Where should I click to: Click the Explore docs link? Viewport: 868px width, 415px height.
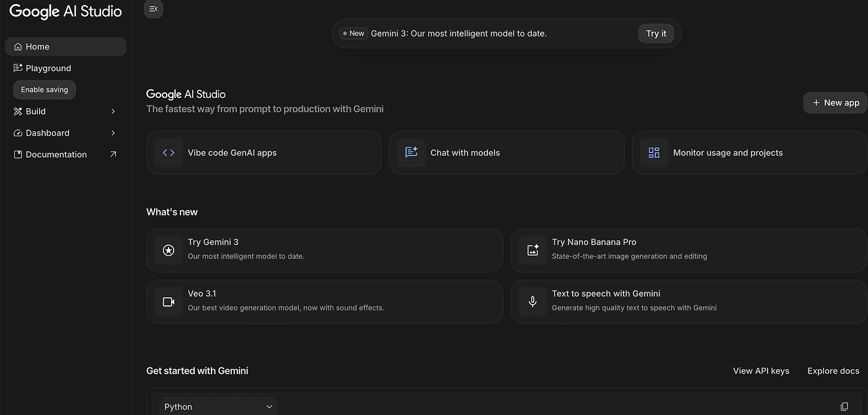(833, 371)
